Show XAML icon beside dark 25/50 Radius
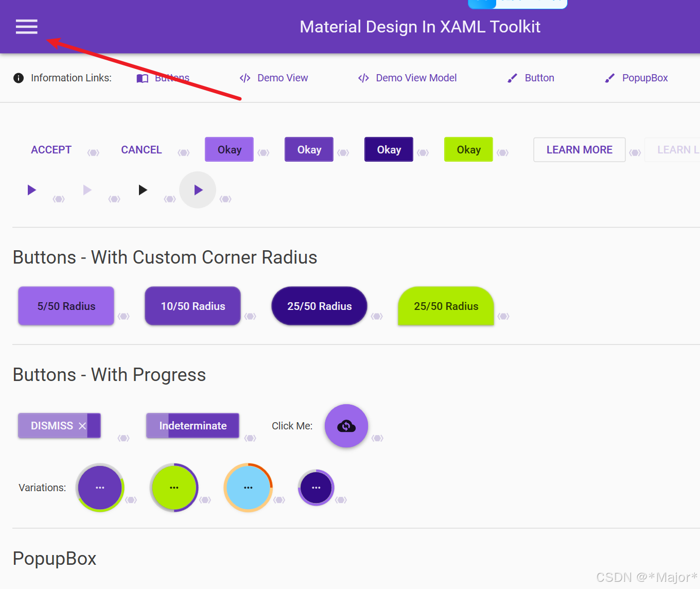The image size is (700, 589). tap(377, 316)
